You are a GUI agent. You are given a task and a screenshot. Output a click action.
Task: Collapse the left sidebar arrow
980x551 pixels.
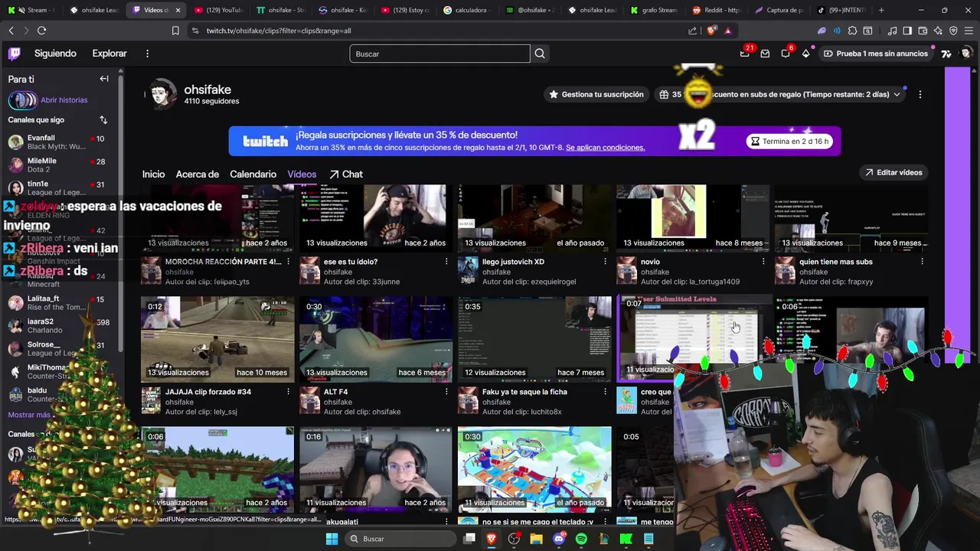(x=104, y=79)
